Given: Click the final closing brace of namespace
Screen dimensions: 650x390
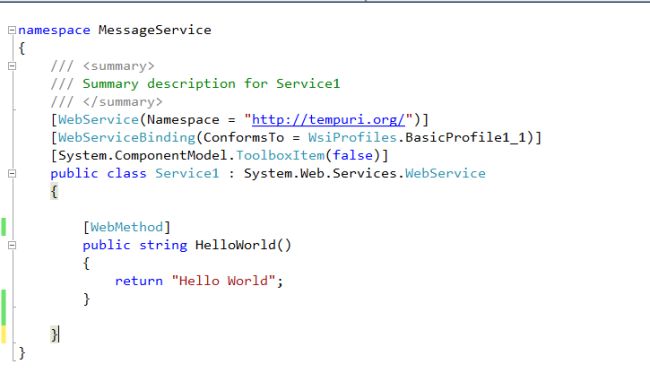Looking at the screenshot, I should point(22,353).
